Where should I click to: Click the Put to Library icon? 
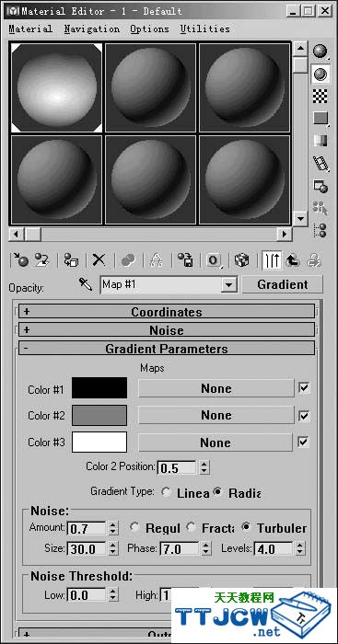click(185, 260)
